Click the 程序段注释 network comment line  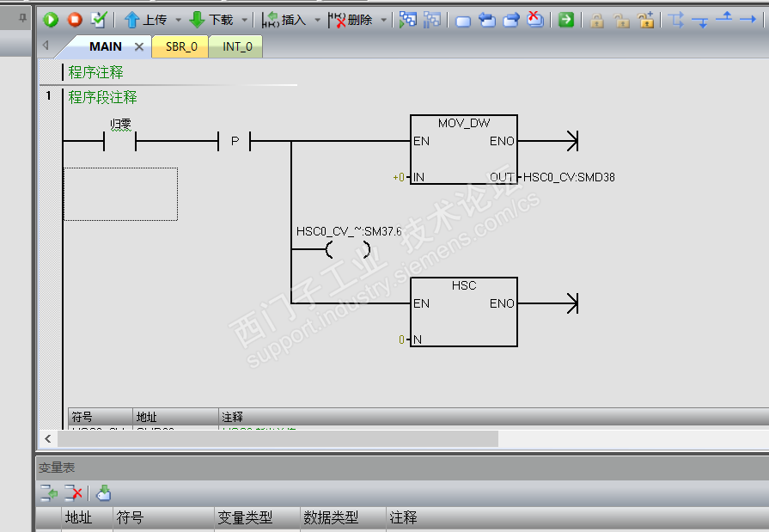pyautogui.click(x=102, y=97)
